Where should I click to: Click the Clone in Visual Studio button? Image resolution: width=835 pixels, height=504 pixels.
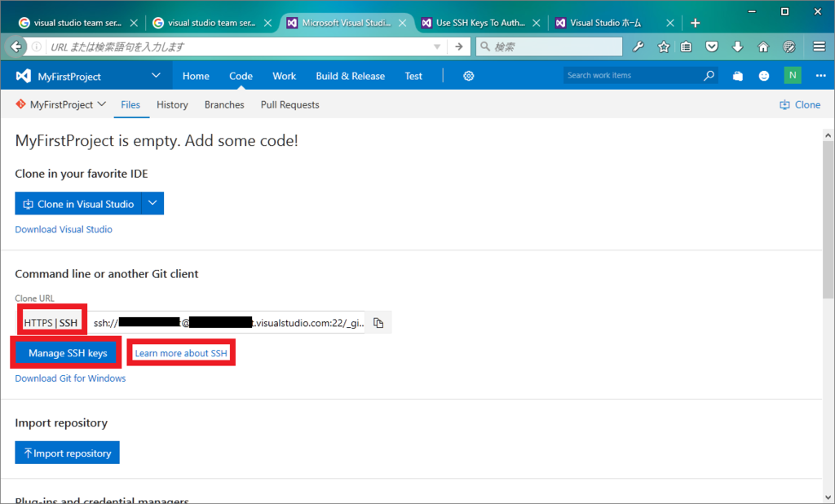[x=78, y=204]
